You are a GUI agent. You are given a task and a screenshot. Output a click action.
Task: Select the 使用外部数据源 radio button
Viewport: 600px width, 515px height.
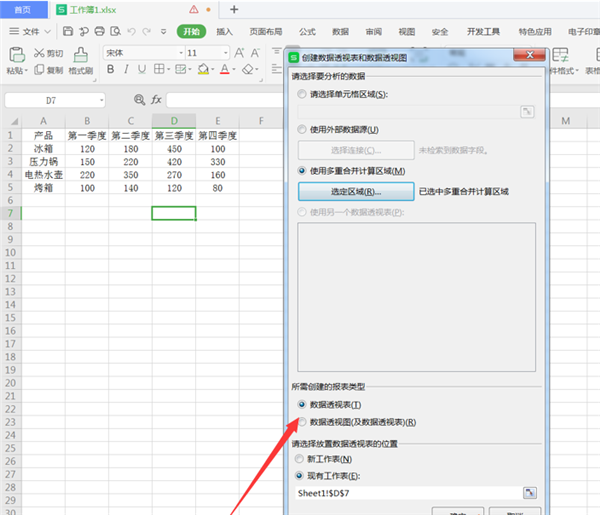click(303, 130)
